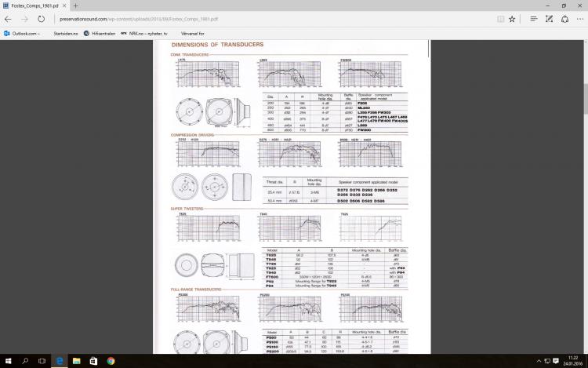This screenshot has width=588, height=368.
Task: Open NRK.no nyheter favorite
Action: coord(144,34)
